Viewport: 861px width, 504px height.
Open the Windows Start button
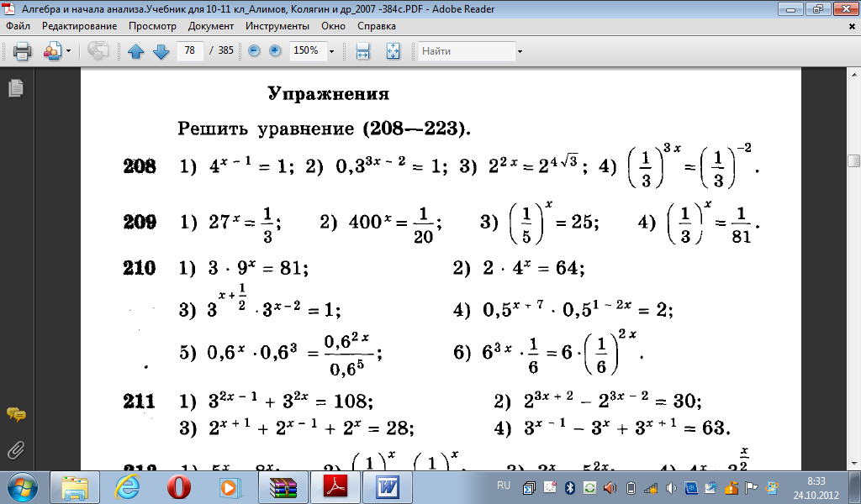[22, 487]
